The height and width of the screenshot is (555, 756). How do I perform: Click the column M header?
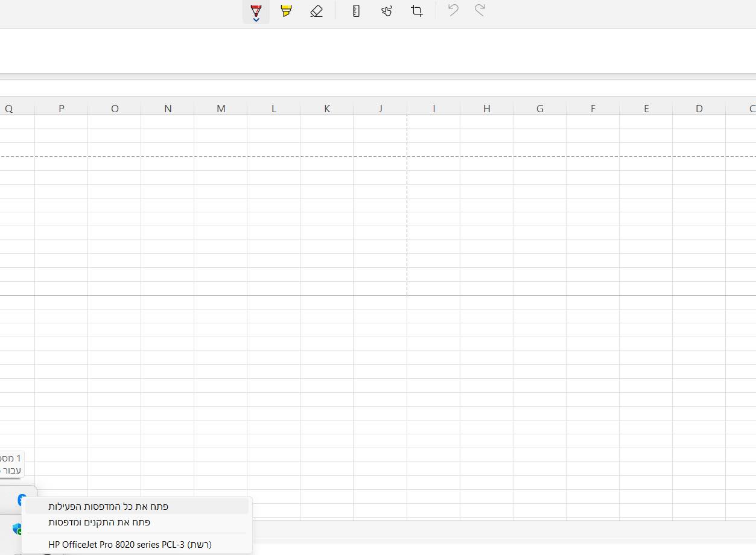[x=221, y=109]
